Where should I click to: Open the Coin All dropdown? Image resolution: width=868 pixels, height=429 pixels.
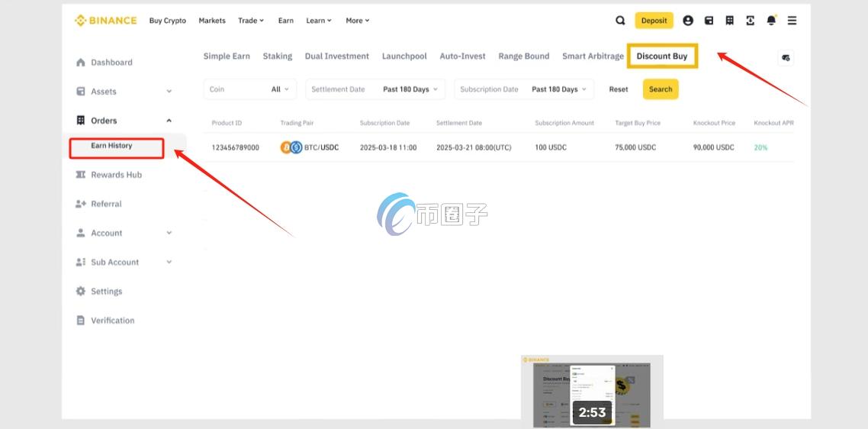click(249, 89)
